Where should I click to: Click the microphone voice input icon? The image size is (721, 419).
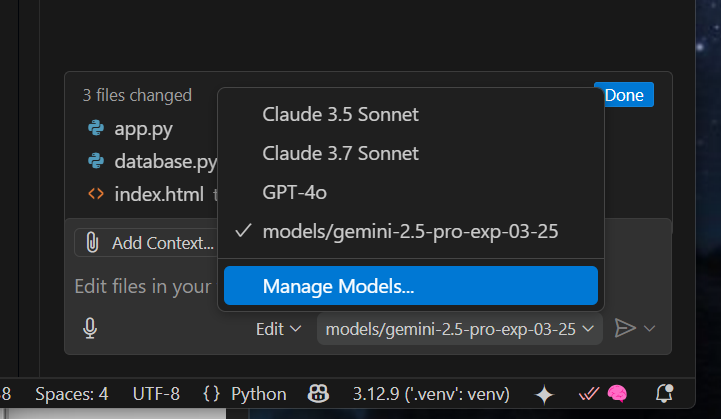pyautogui.click(x=90, y=328)
